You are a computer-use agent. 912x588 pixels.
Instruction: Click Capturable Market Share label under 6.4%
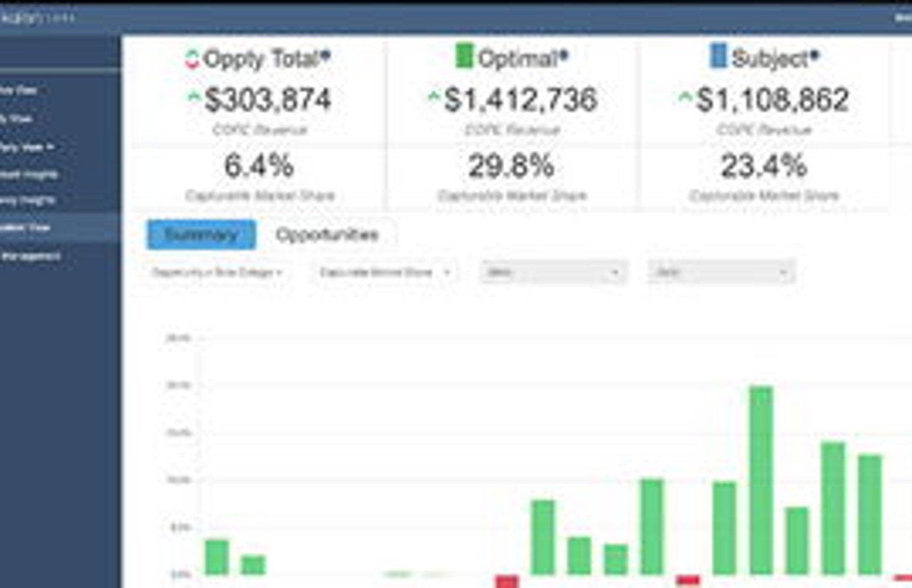click(x=260, y=196)
